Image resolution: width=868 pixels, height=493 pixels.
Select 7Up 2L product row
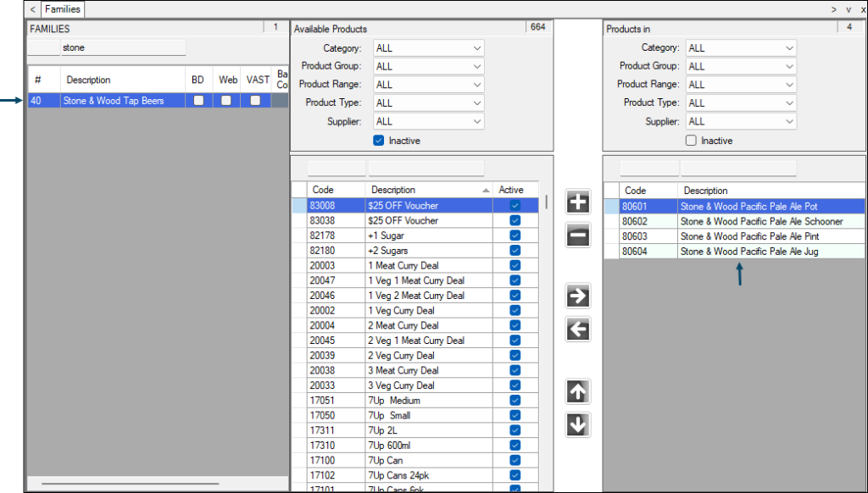415,430
